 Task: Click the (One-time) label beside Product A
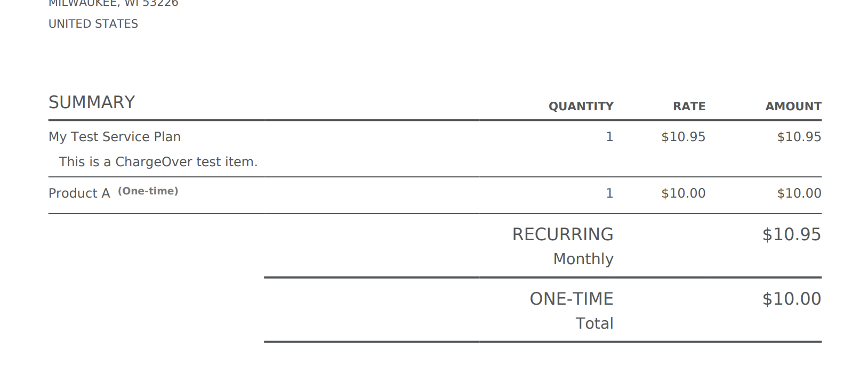(148, 191)
